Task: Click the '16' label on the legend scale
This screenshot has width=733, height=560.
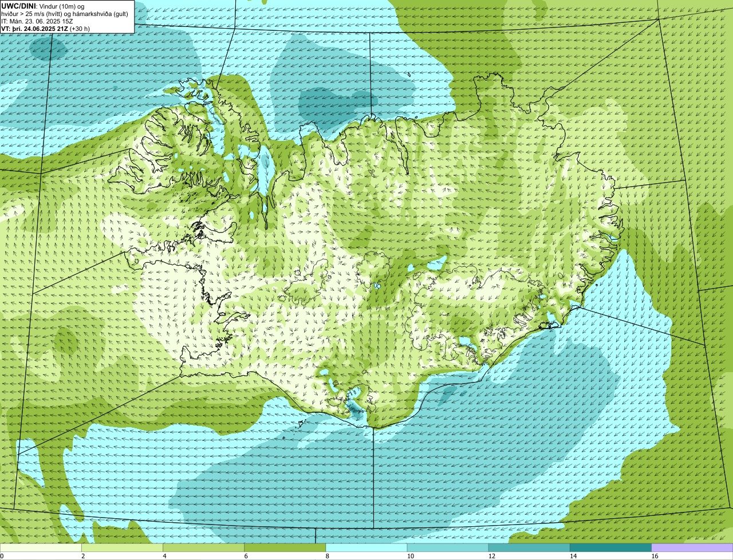Action: click(655, 556)
